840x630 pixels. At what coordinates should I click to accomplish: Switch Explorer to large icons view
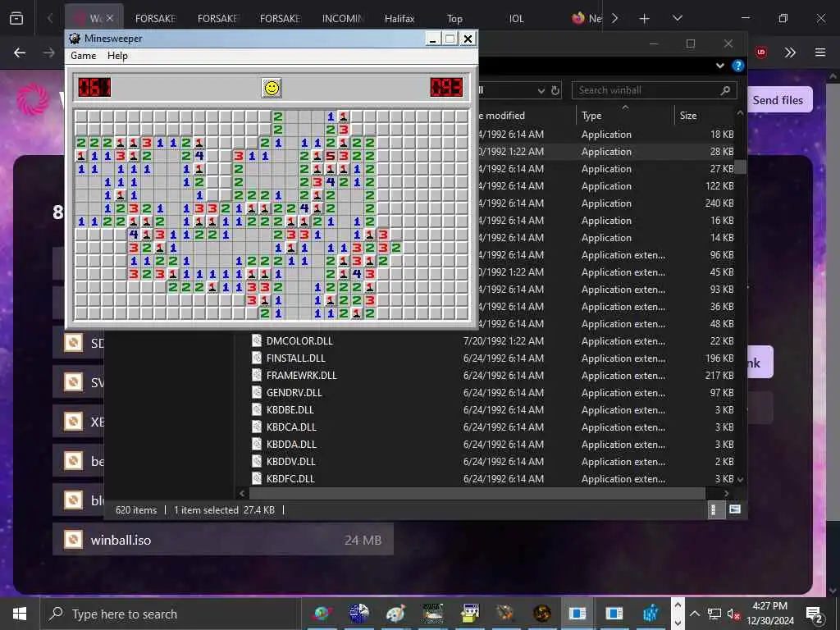[x=734, y=509]
